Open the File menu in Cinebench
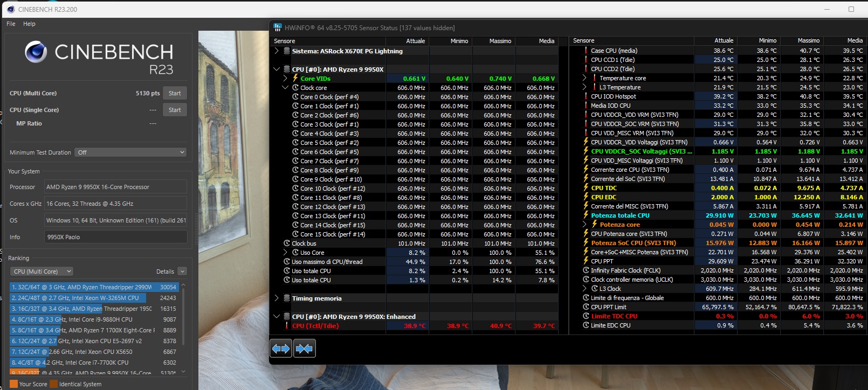The width and height of the screenshot is (868, 390). (x=11, y=24)
